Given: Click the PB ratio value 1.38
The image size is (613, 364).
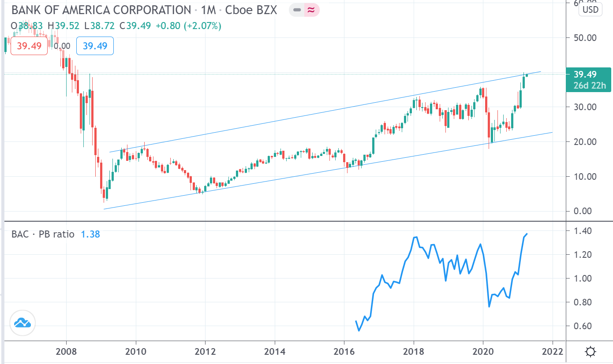Looking at the screenshot, I should click(x=90, y=234).
